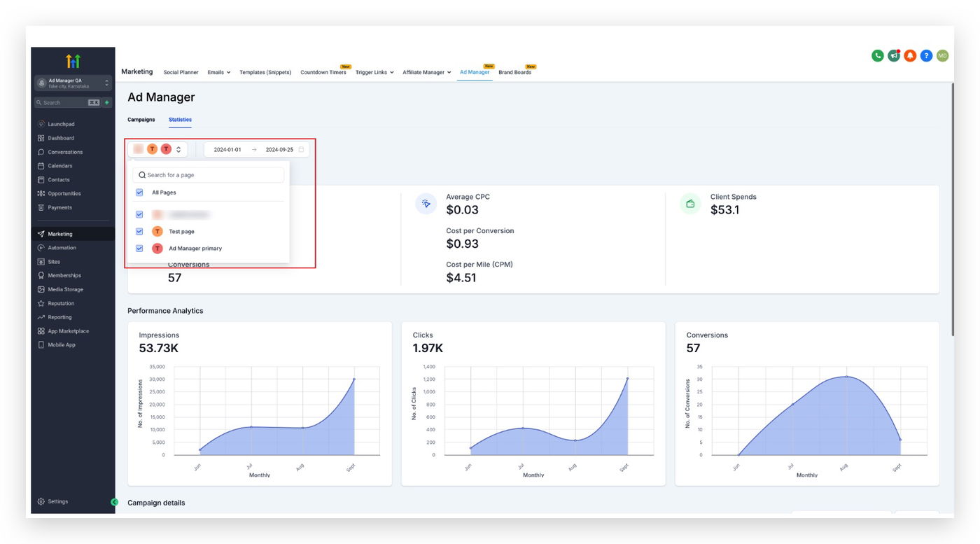
Task: Collapse sidebar with green arrow icon
Action: [115, 502]
